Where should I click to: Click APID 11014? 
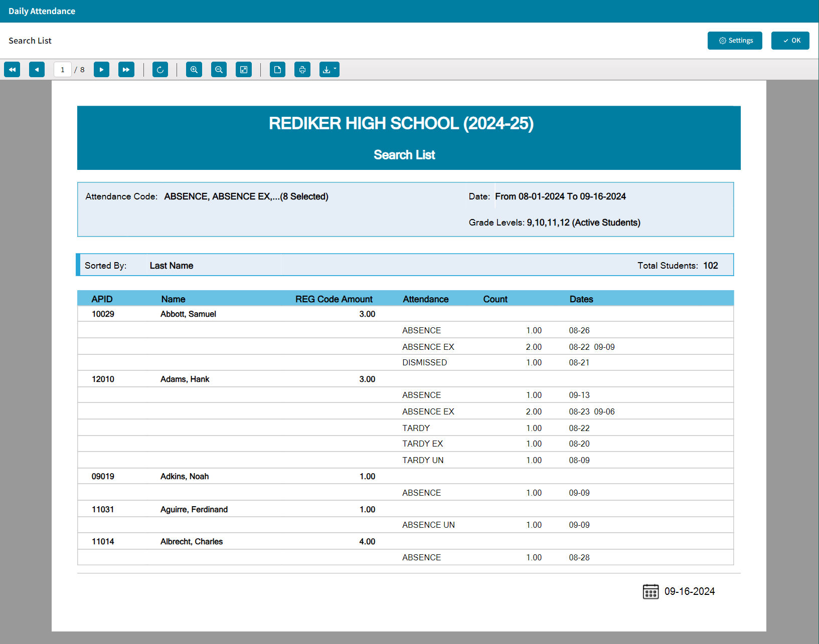point(103,542)
